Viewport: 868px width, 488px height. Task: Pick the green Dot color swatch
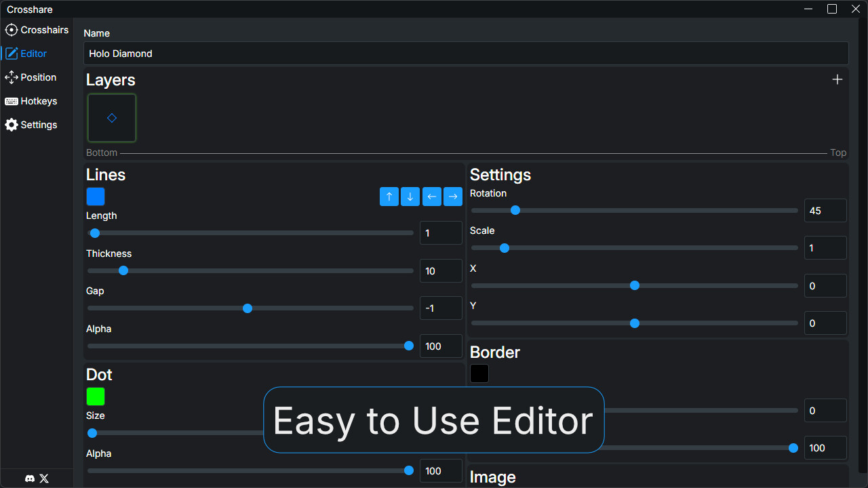coord(96,396)
